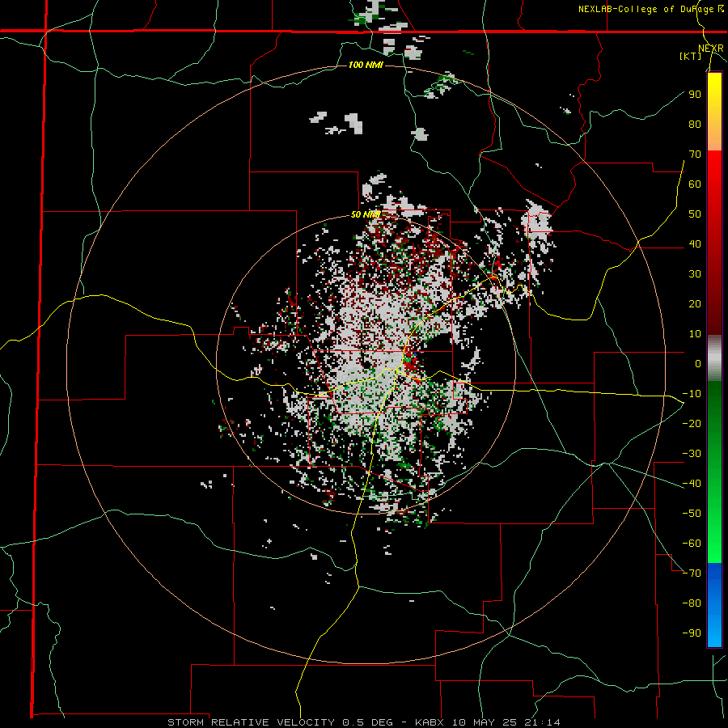Image resolution: width=728 pixels, height=728 pixels.
Task: Click the 40 value on velocity scale
Action: [695, 243]
